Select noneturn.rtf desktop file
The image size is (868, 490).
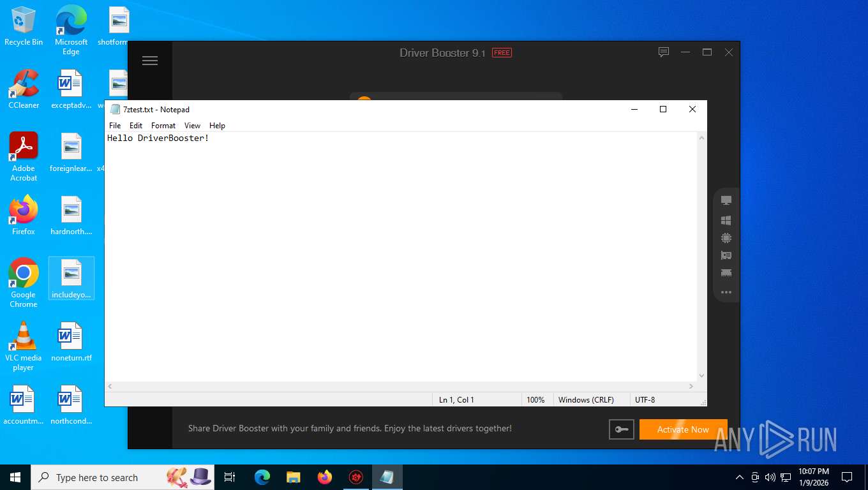[x=71, y=342]
